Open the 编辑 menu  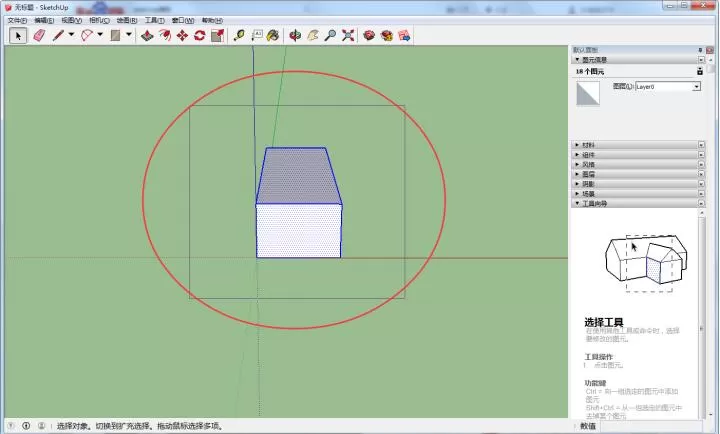pyautogui.click(x=44, y=20)
